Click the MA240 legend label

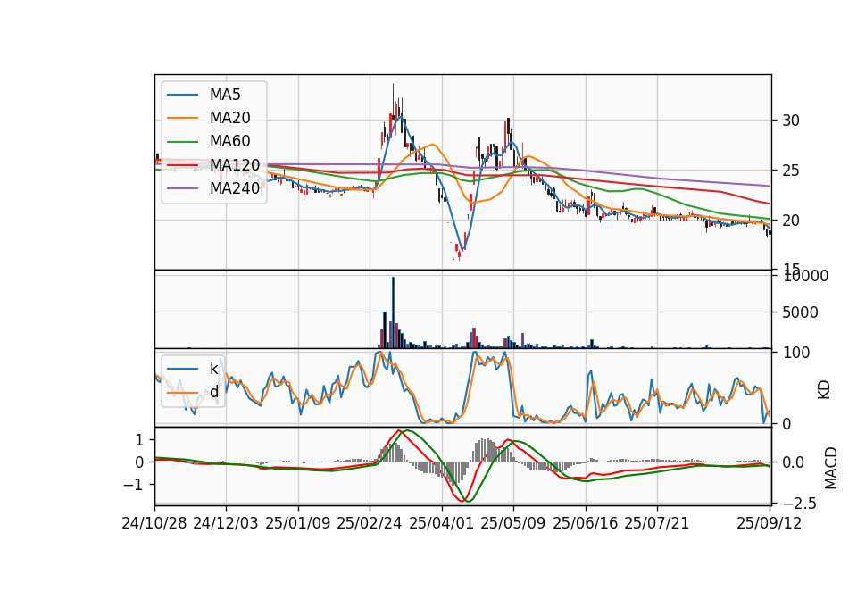235,188
